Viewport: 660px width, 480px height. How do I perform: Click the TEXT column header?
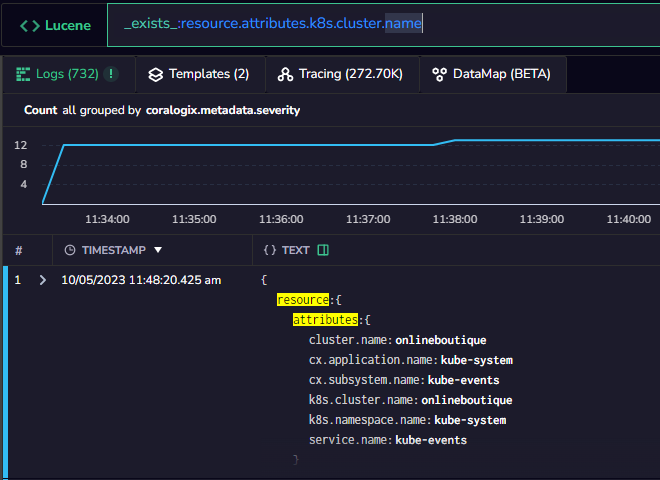click(295, 250)
